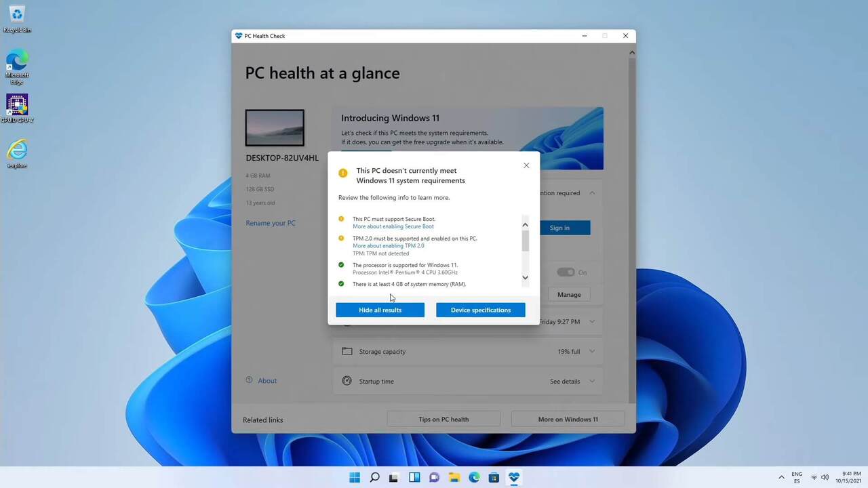Click the '13 years old' text
Viewport: 868px width, 488px height.
pyautogui.click(x=260, y=203)
